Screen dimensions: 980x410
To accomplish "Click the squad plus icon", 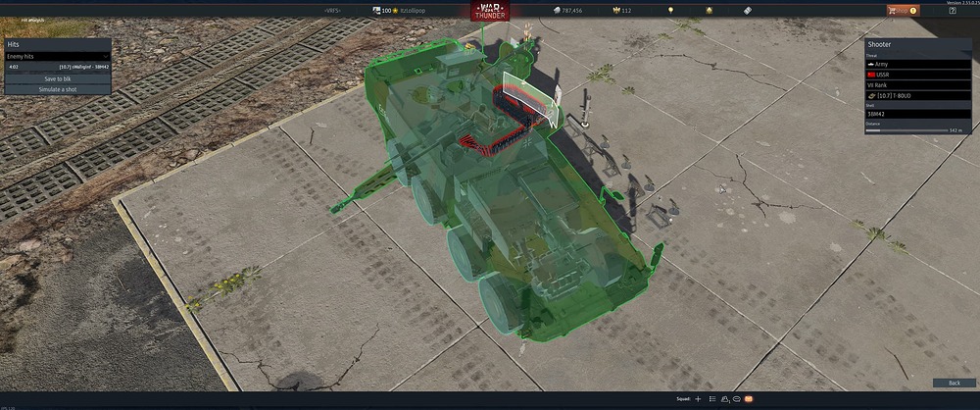I will [x=697, y=400].
